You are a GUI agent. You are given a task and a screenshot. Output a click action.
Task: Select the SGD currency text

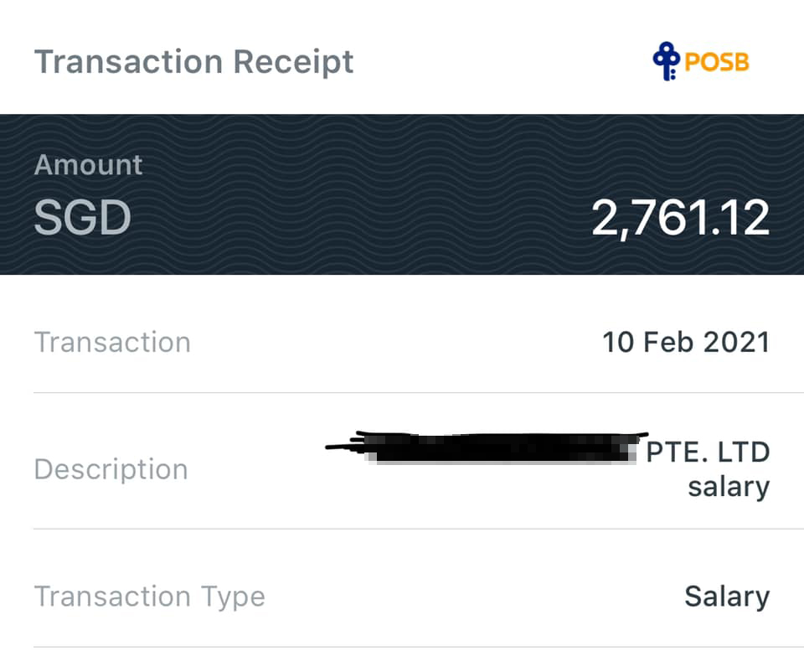tap(82, 218)
